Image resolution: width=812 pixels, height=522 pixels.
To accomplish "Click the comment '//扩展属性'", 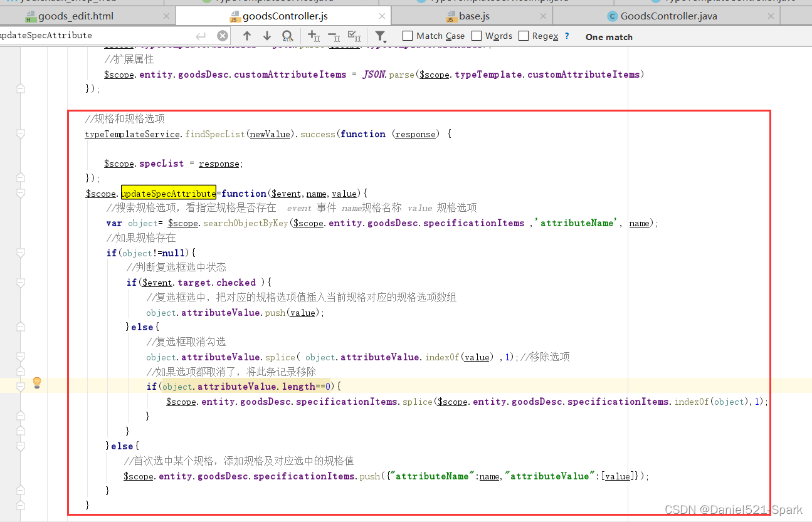I will 129,59.
